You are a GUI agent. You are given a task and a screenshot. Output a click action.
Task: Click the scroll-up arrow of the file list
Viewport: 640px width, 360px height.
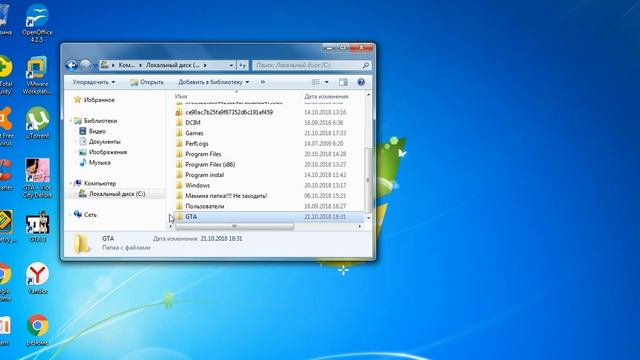tap(368, 95)
